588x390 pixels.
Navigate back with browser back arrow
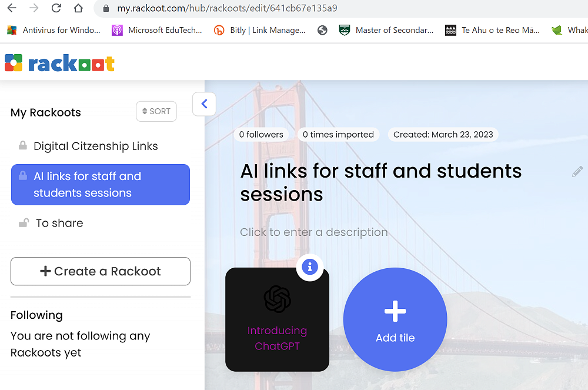pos(11,8)
